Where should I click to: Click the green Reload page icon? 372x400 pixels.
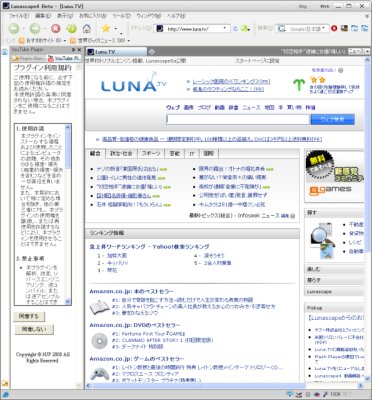click(71, 29)
